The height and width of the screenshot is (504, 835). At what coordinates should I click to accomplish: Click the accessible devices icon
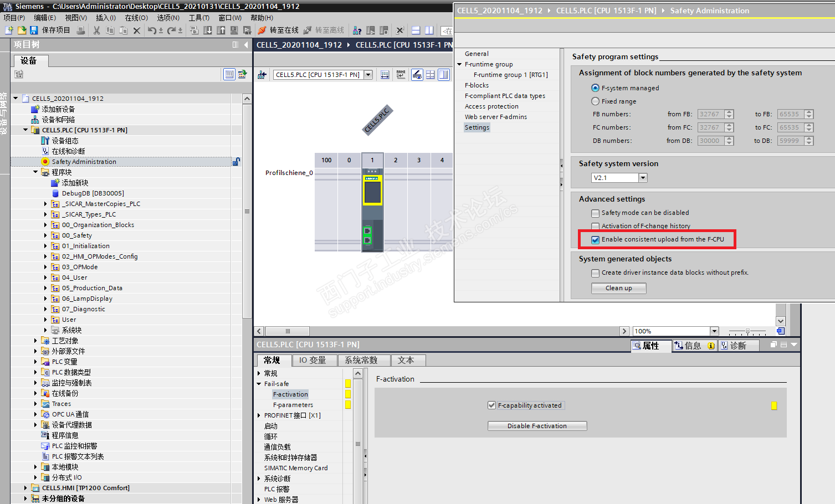pos(357,30)
